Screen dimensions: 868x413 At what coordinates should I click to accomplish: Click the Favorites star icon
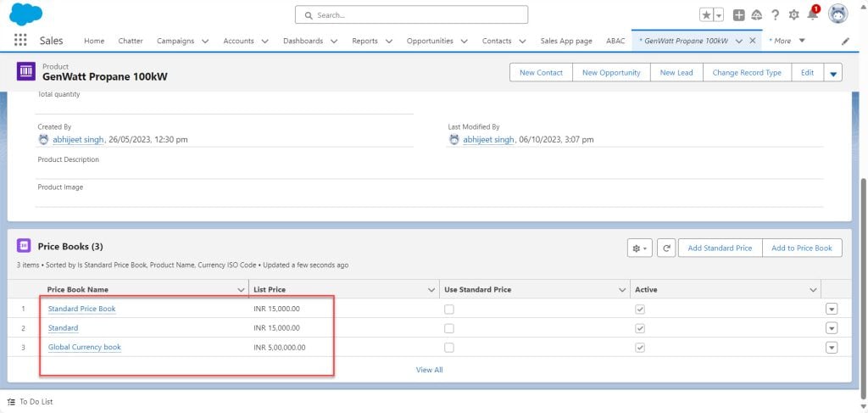coord(706,15)
